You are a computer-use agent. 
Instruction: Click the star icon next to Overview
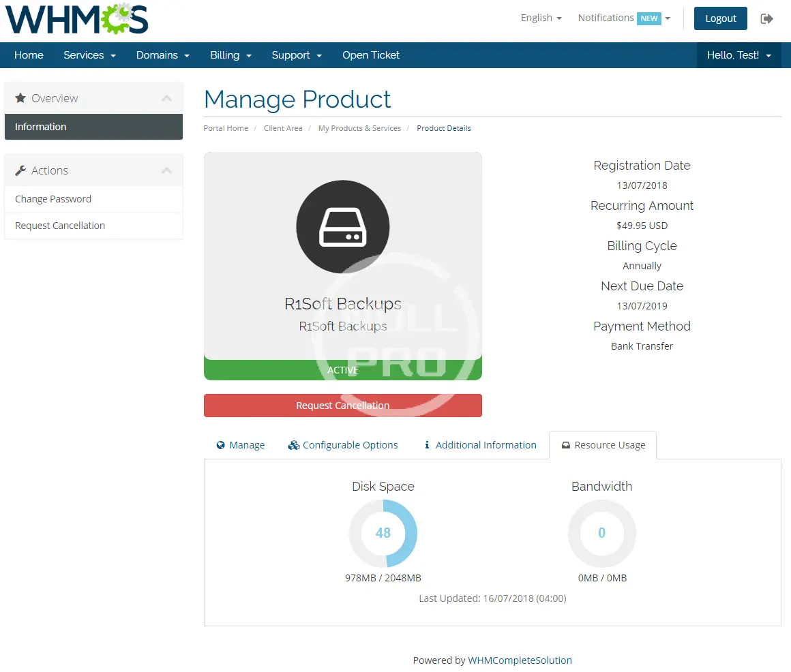coord(20,98)
